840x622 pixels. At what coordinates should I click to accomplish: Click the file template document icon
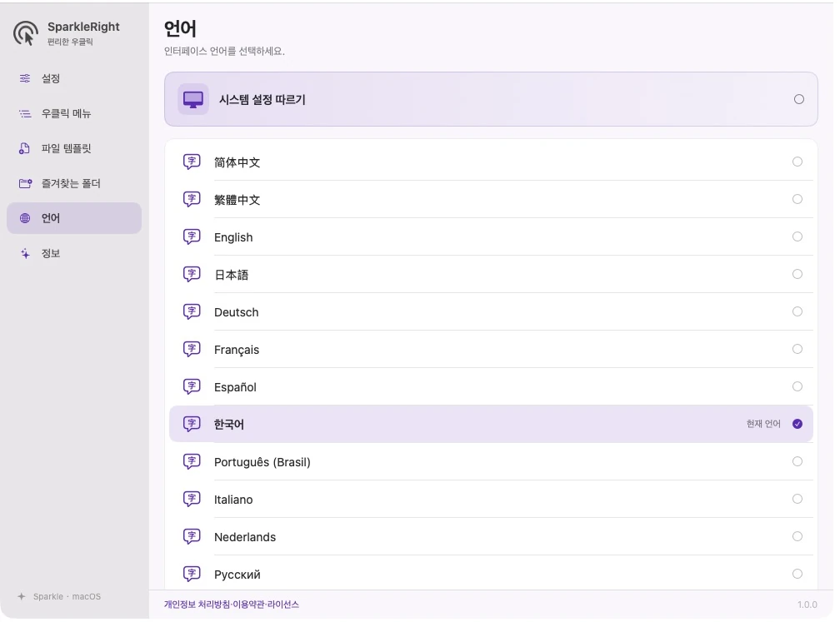(x=25, y=148)
